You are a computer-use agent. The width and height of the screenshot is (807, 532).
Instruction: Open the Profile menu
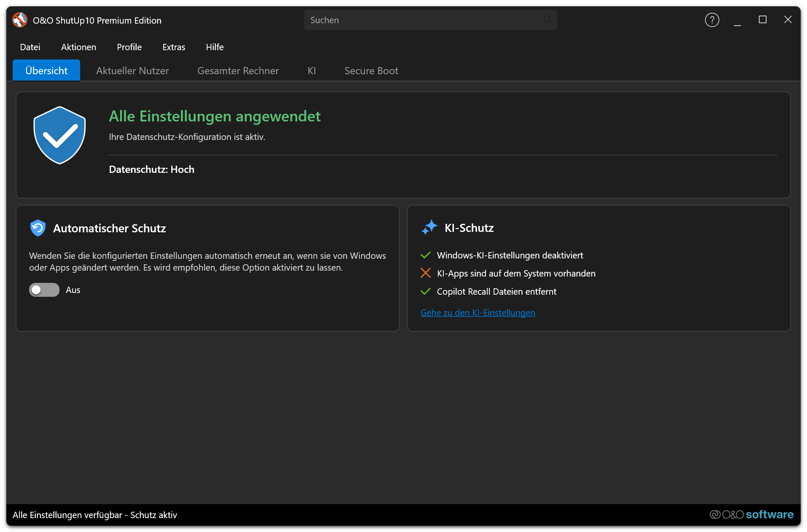click(x=129, y=47)
